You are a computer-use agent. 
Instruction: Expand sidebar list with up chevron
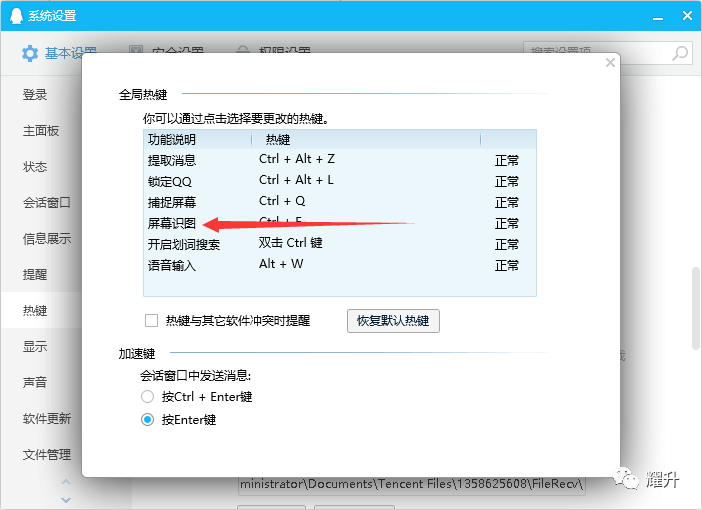(x=66, y=482)
